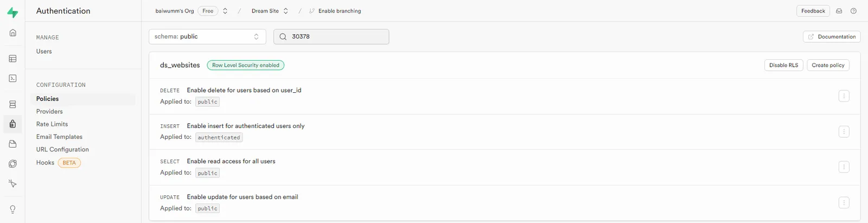Focus the search field containing 30378
This screenshot has height=223, width=868.
[x=331, y=36]
